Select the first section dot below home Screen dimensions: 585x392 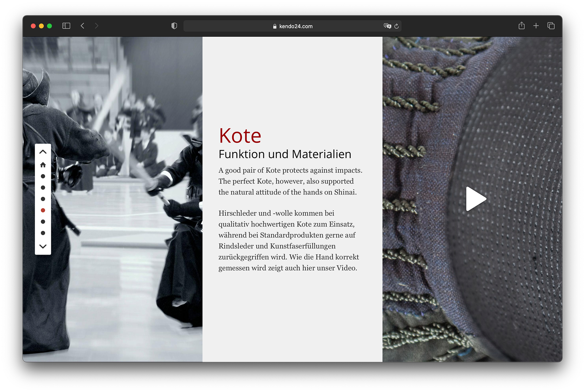pyautogui.click(x=43, y=176)
